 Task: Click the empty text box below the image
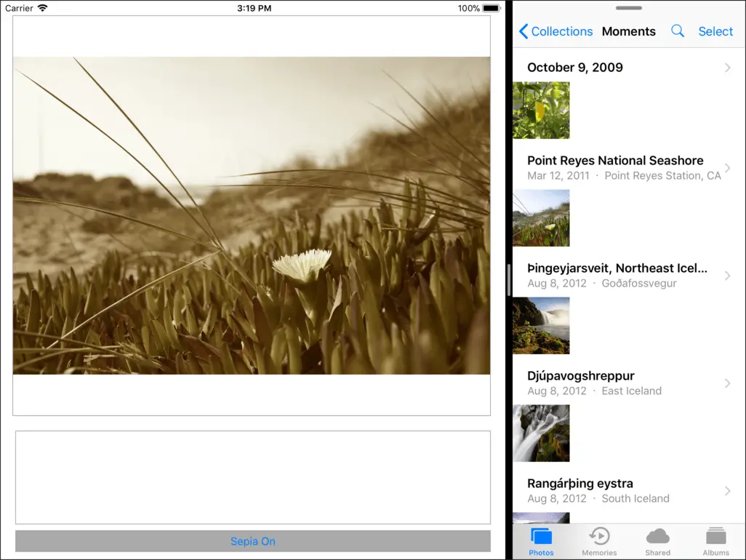coord(252,477)
